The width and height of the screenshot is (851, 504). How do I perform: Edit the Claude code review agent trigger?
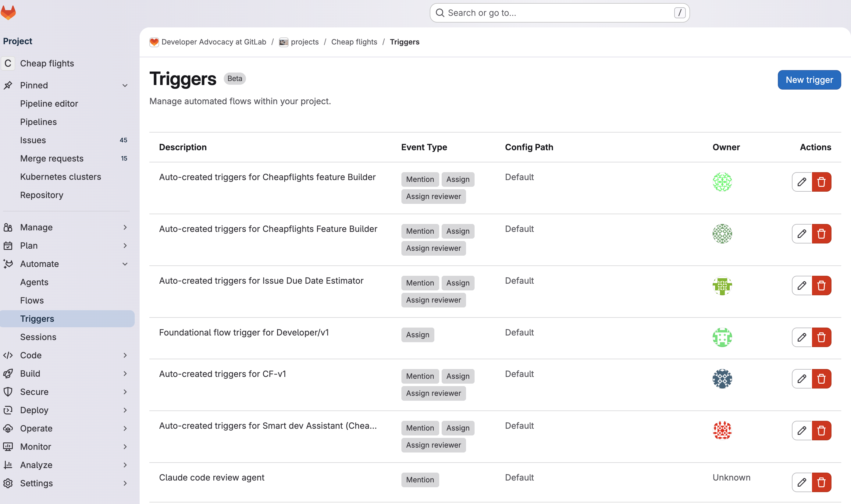point(802,482)
